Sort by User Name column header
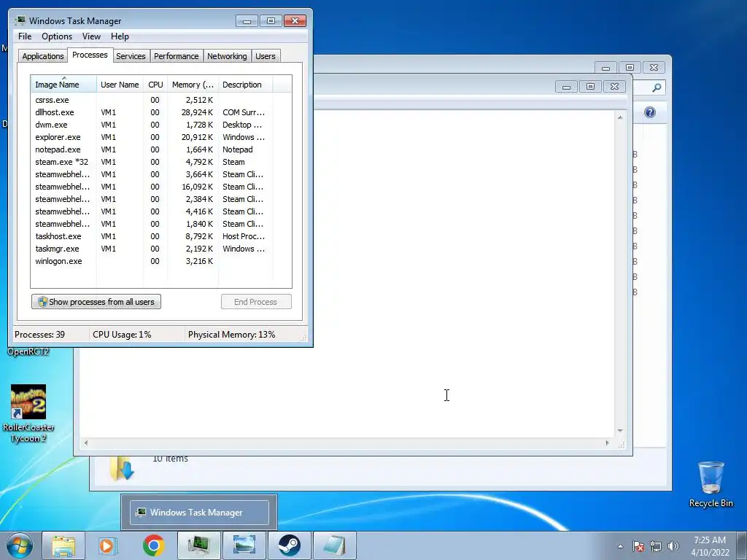 (120, 85)
